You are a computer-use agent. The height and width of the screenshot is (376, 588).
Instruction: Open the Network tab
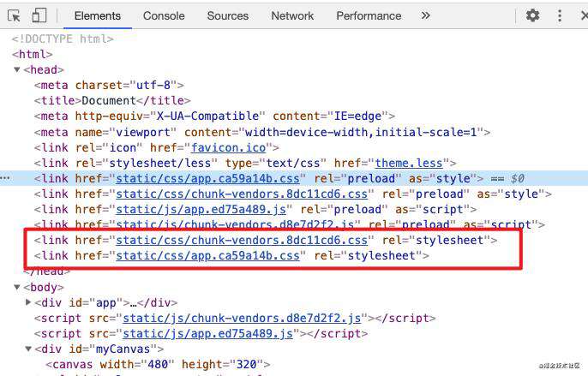tap(292, 15)
